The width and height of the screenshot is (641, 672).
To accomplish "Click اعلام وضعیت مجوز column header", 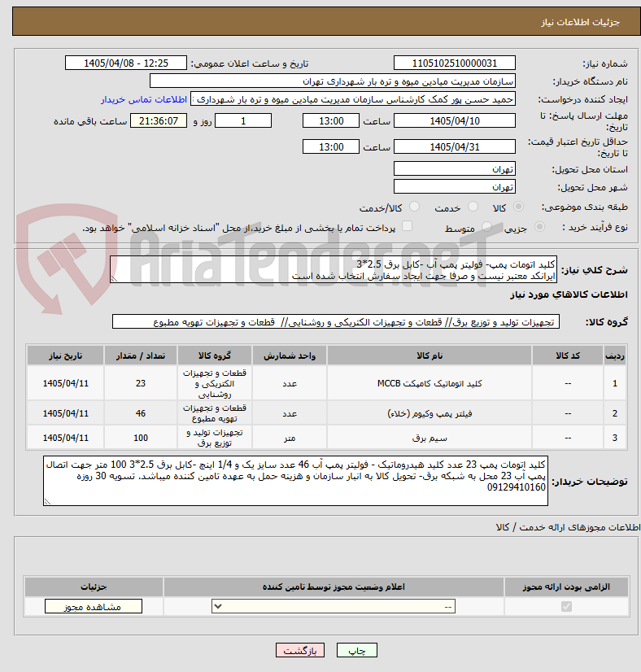I will click(x=334, y=587).
